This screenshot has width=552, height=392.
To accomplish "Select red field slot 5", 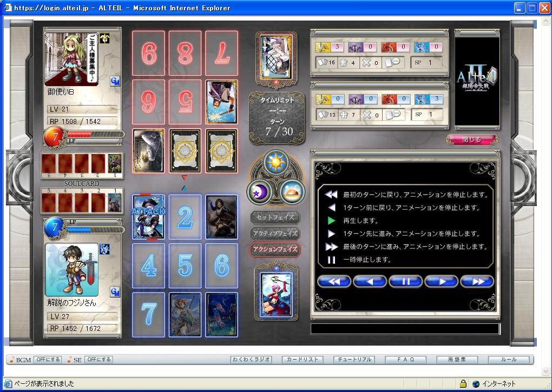I will [x=185, y=102].
